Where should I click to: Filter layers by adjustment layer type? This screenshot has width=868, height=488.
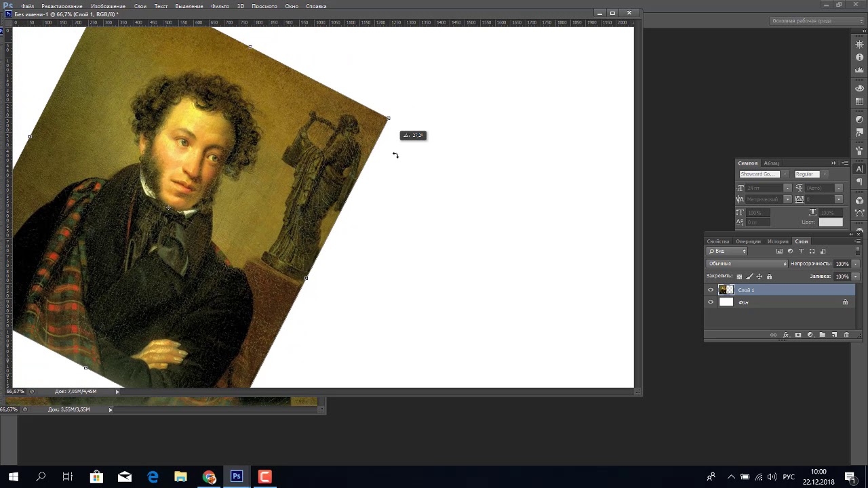tap(790, 251)
